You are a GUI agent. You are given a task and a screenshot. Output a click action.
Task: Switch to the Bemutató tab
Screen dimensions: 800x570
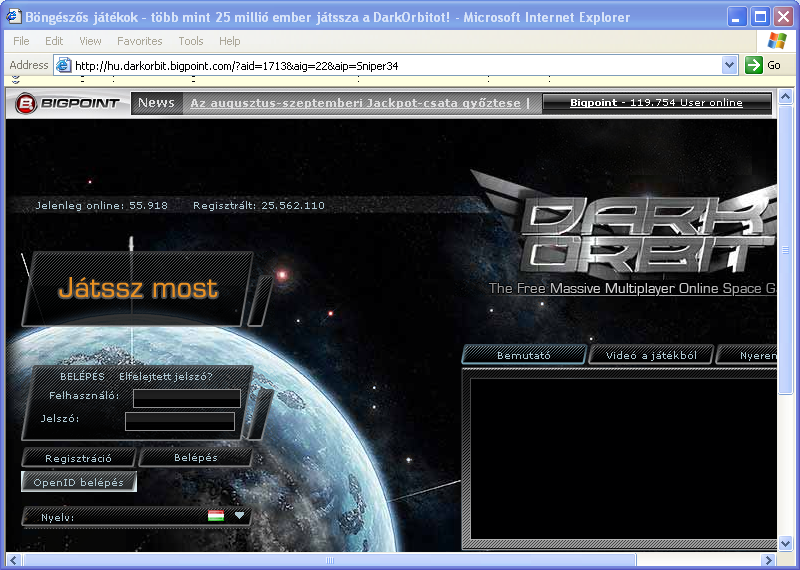pos(523,355)
